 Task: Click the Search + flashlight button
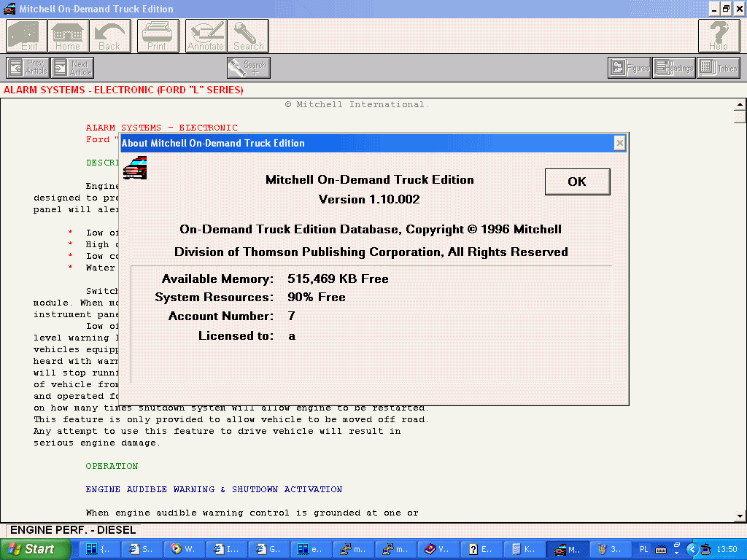pos(248,68)
